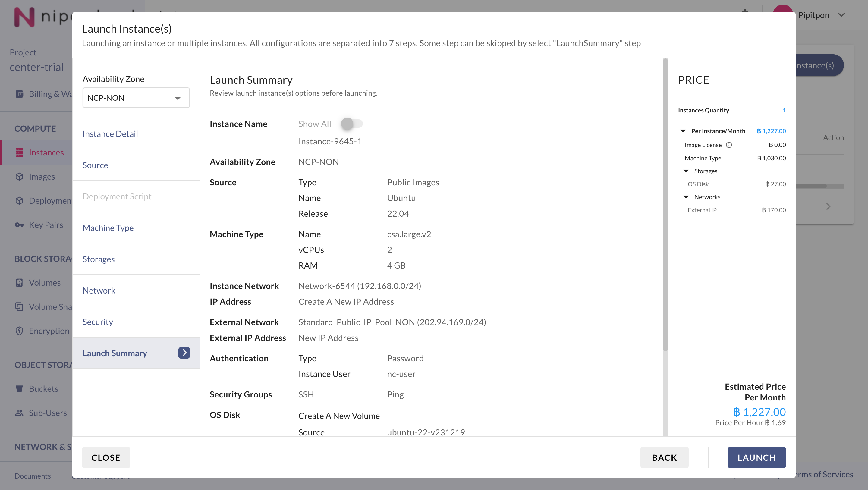This screenshot has height=490, width=868.
Task: Click the Image License info icon
Action: pyautogui.click(x=729, y=145)
